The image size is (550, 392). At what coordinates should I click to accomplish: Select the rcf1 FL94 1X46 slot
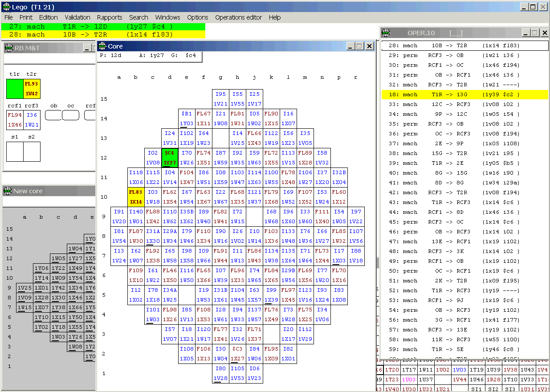(15, 120)
